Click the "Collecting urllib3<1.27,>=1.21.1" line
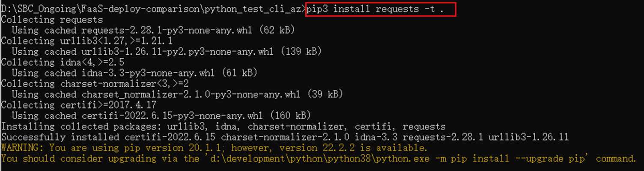The image size is (644, 171). click(x=86, y=41)
